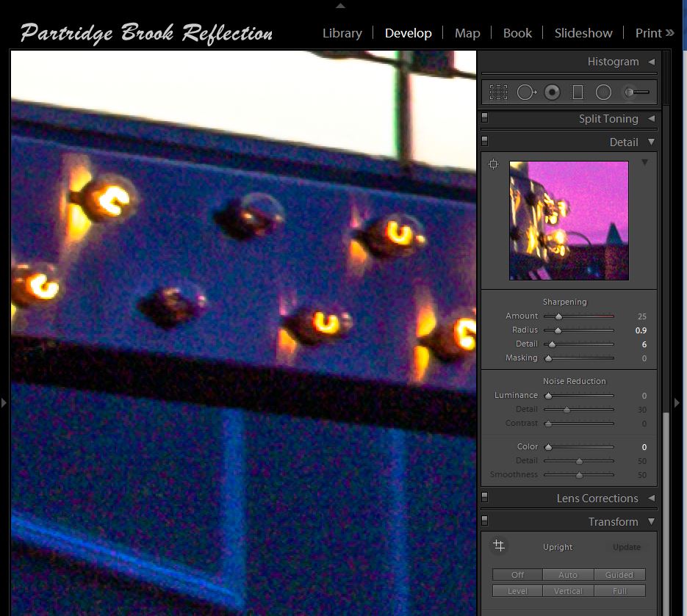Switch to the Library module
The image size is (687, 616).
(342, 33)
